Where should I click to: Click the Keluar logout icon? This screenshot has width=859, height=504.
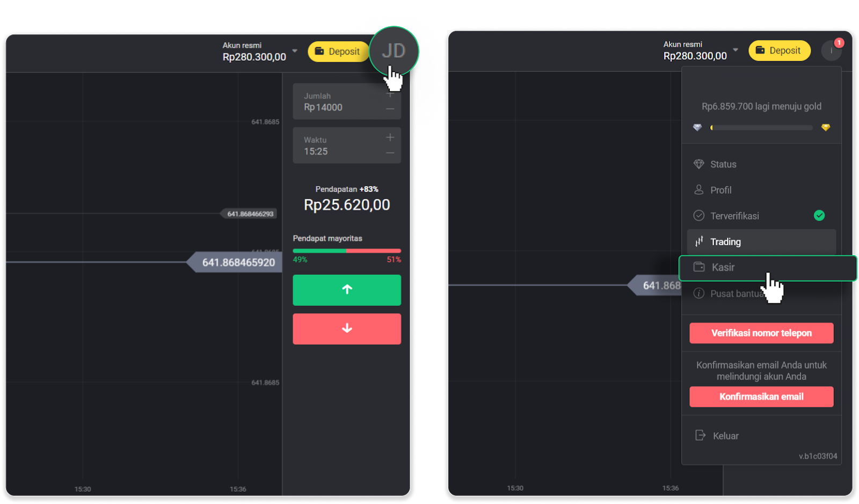(x=700, y=435)
